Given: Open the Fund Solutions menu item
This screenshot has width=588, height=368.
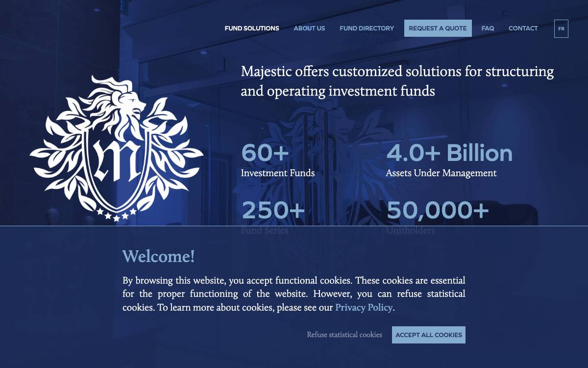Looking at the screenshot, I should [252, 28].
